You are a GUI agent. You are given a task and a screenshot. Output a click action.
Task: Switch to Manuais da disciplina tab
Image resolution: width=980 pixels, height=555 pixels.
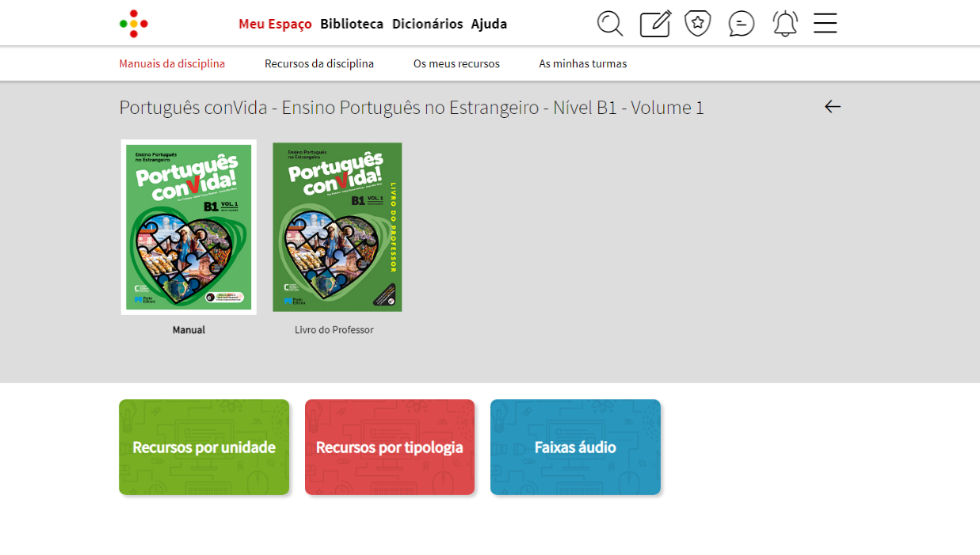pyautogui.click(x=172, y=63)
